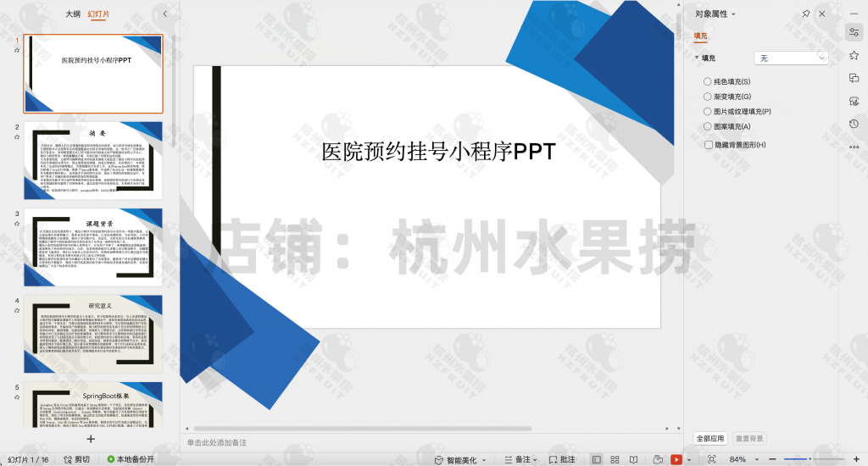Click the star marker under slide 3
The image size is (868, 466).
pos(17,224)
